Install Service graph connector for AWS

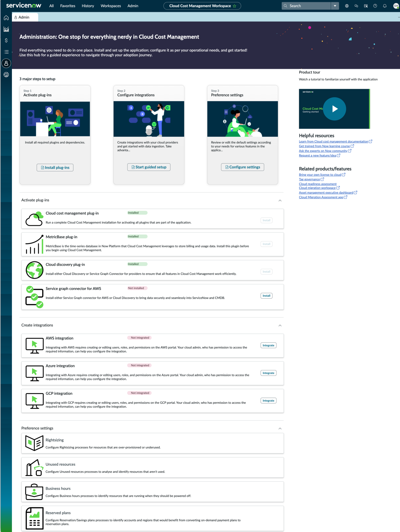pos(266,296)
